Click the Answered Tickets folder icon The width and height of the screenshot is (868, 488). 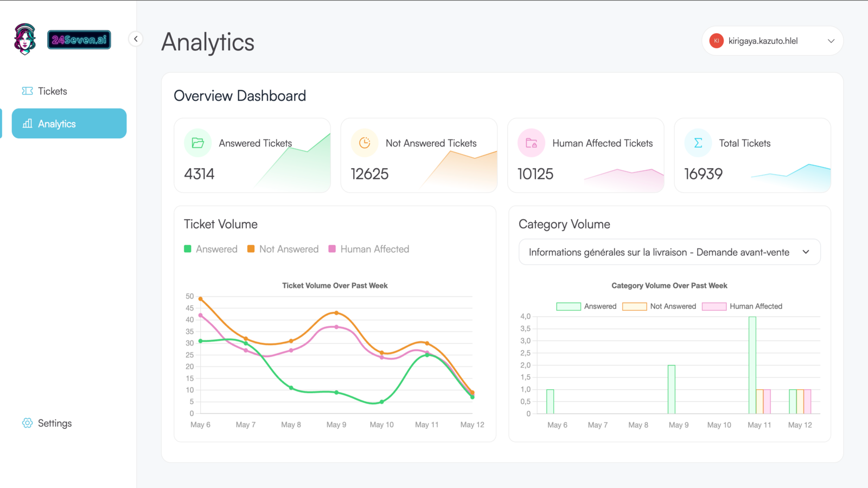(197, 143)
